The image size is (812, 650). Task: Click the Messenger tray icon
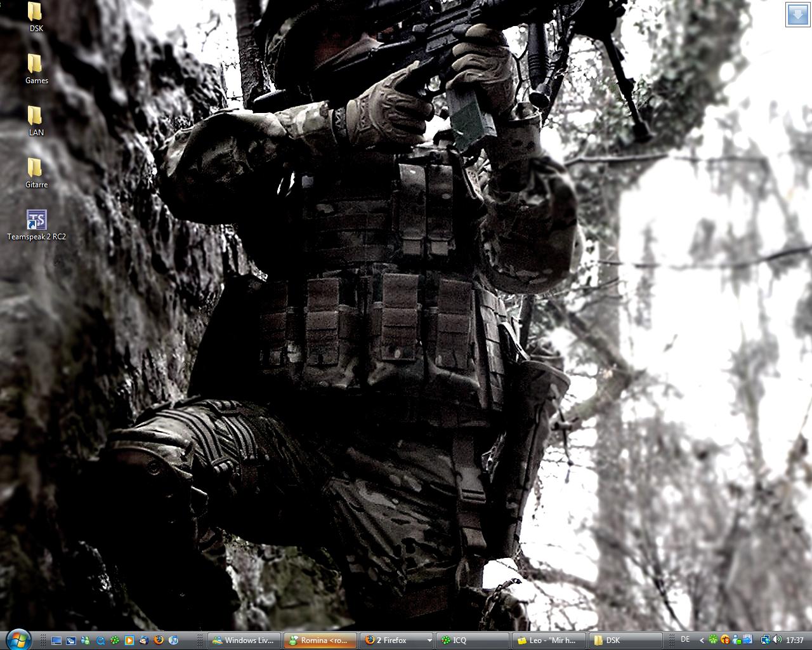click(737, 640)
